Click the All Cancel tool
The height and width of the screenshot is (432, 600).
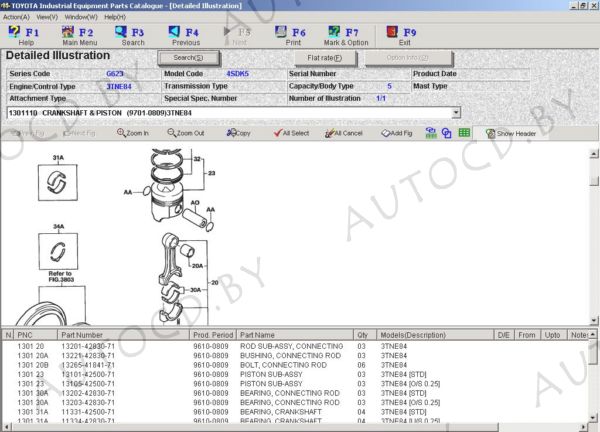point(344,133)
